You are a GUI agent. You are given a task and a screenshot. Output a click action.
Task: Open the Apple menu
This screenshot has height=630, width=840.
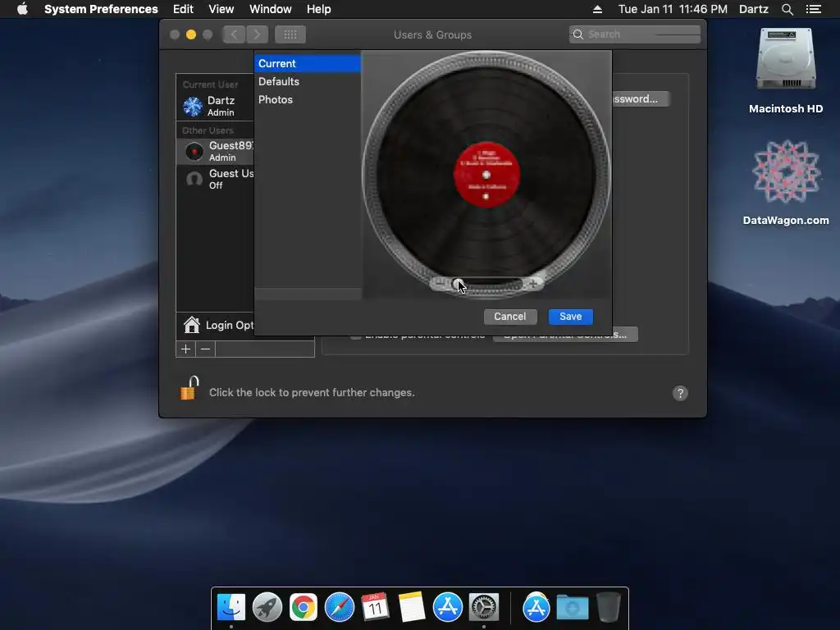pyautogui.click(x=22, y=9)
